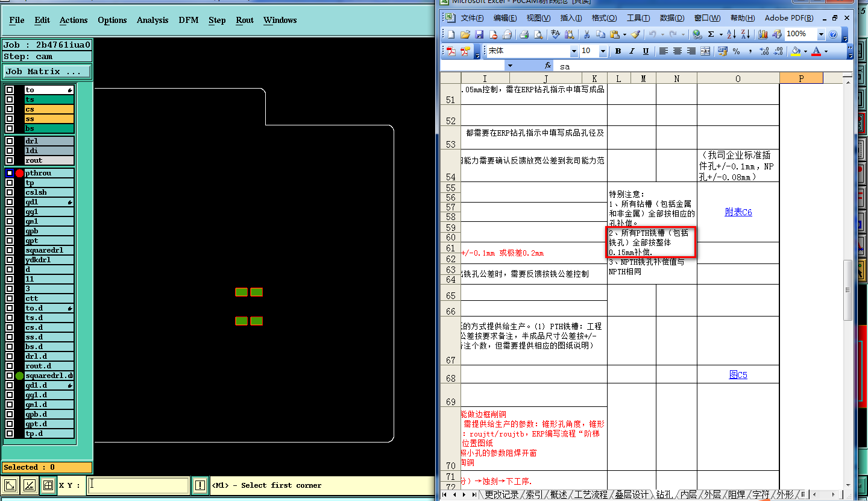868x501 pixels.
Task: Click the Format Painter brush icon
Action: [x=635, y=34]
